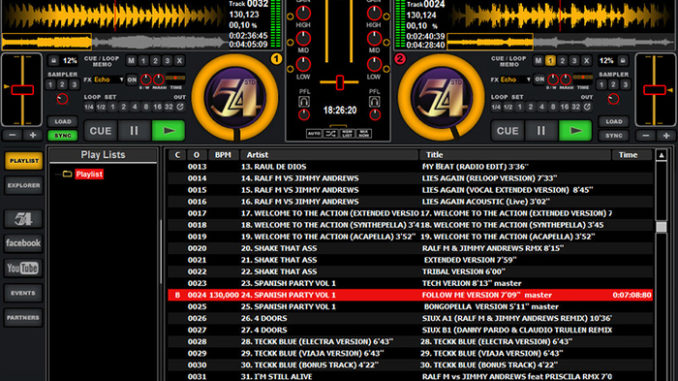Click the left deck loop reloop icon
This screenshot has width=678, height=381.
tap(180, 107)
